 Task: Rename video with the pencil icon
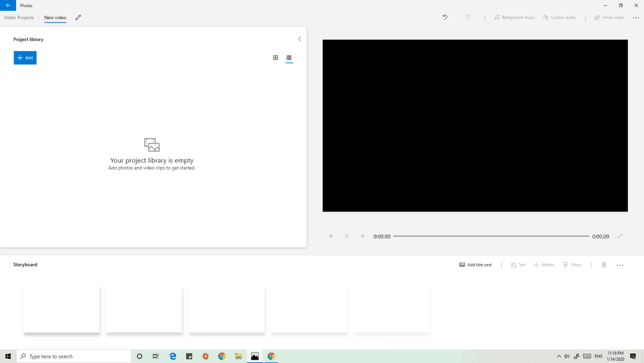(78, 17)
